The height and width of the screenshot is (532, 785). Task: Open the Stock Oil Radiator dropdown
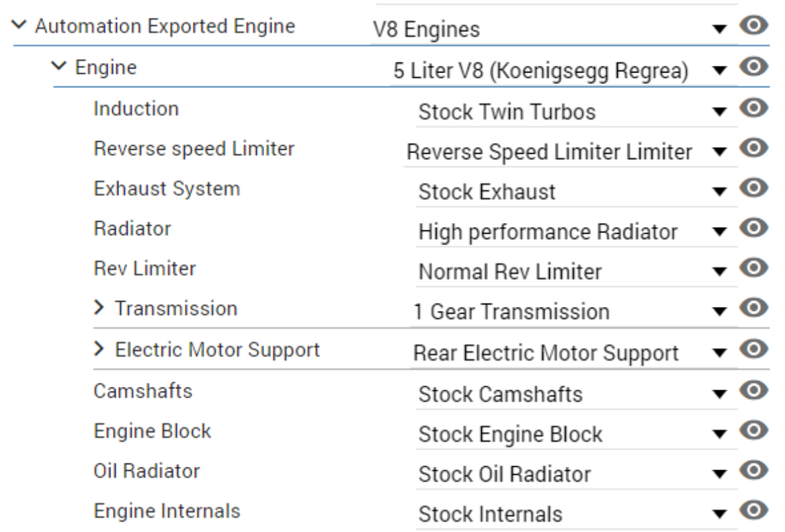576,474
